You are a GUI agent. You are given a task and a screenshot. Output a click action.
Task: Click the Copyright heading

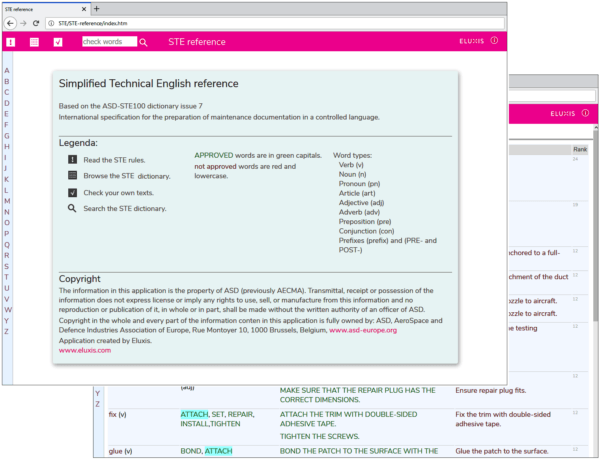click(x=80, y=279)
